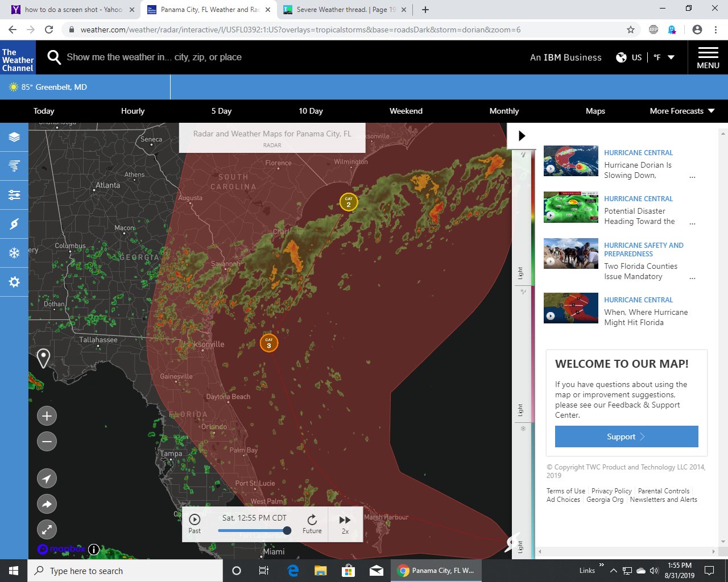Click the Cat 2 hurricane marker
This screenshot has height=582, width=728.
[x=349, y=202]
